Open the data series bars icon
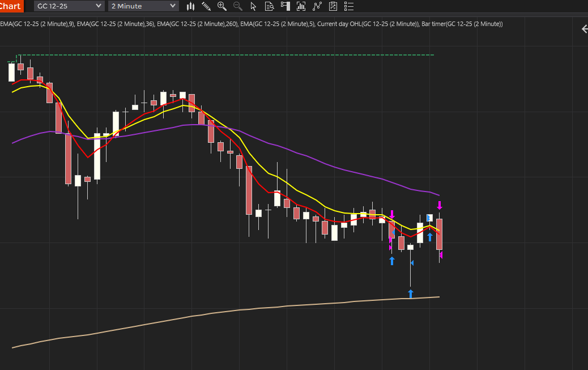The height and width of the screenshot is (370, 588). [x=301, y=6]
